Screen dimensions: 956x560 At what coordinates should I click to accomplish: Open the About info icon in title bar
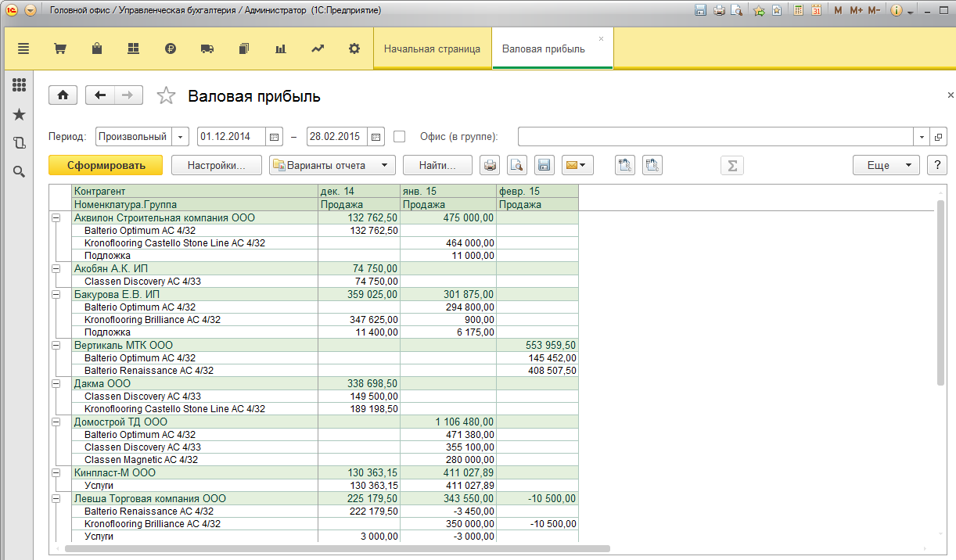pyautogui.click(x=897, y=11)
